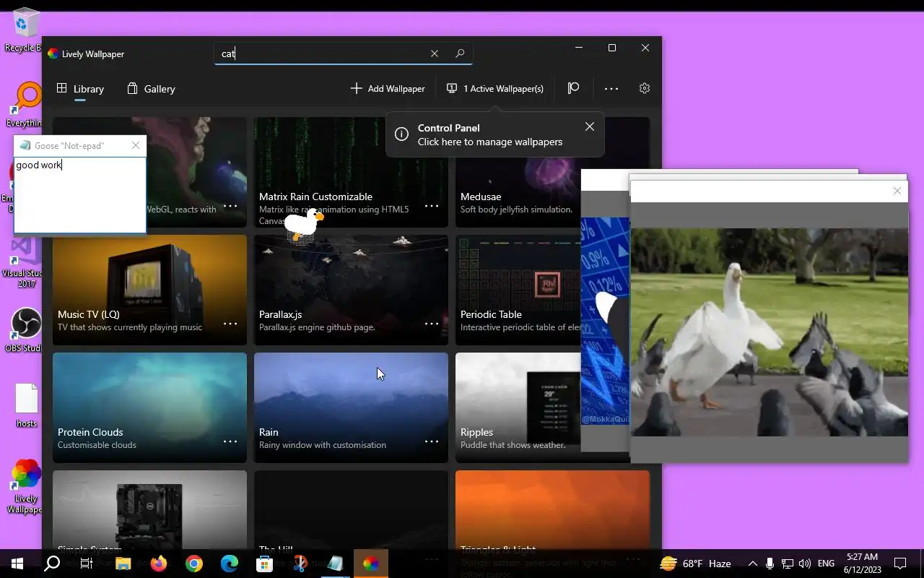Open weather widget showing 68°F Haze
The width and height of the screenshot is (924, 578).
coord(696,564)
